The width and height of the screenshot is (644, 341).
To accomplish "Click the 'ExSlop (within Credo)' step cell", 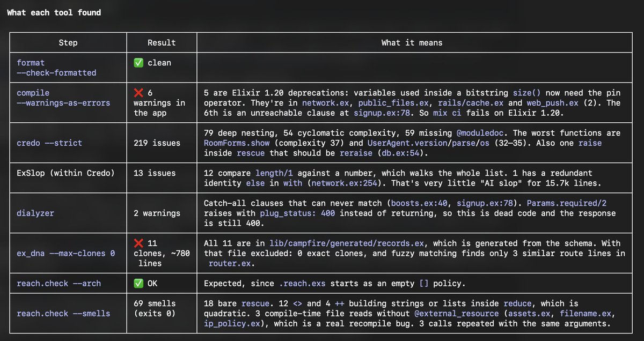I will (68, 178).
